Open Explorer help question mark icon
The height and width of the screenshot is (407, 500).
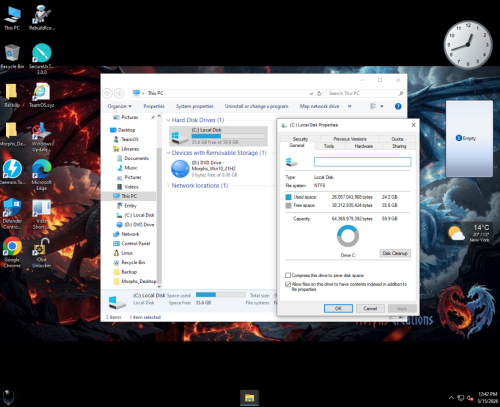[398, 106]
